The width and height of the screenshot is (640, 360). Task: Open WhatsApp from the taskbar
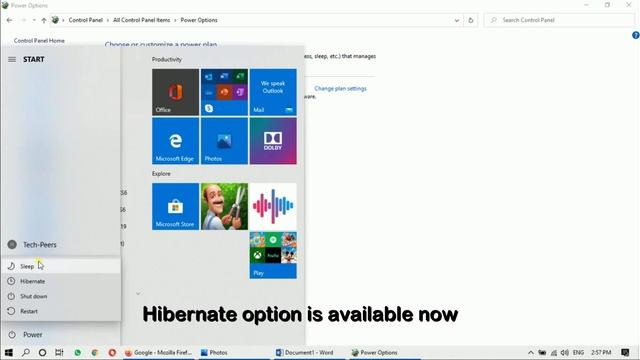click(78, 352)
